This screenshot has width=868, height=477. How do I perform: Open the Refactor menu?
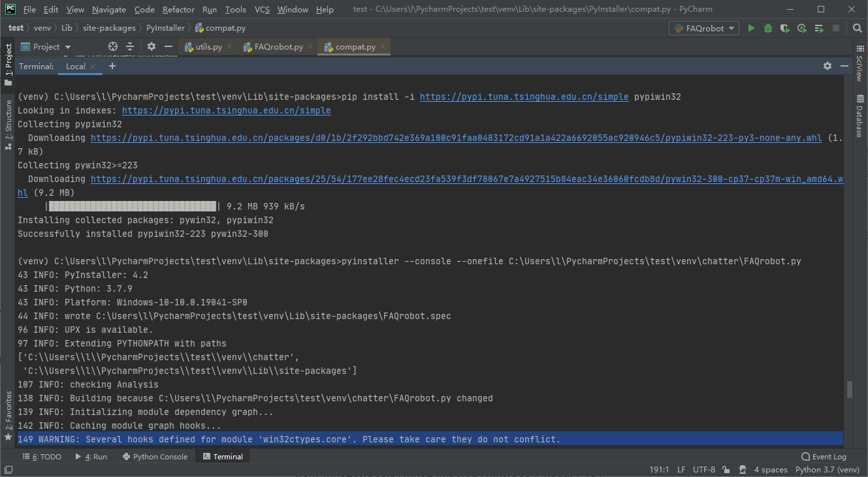click(x=178, y=9)
